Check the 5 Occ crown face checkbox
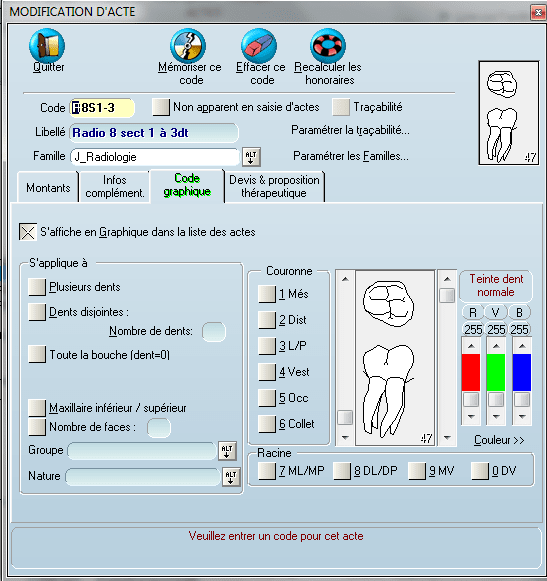The height and width of the screenshot is (581, 547). (266, 398)
